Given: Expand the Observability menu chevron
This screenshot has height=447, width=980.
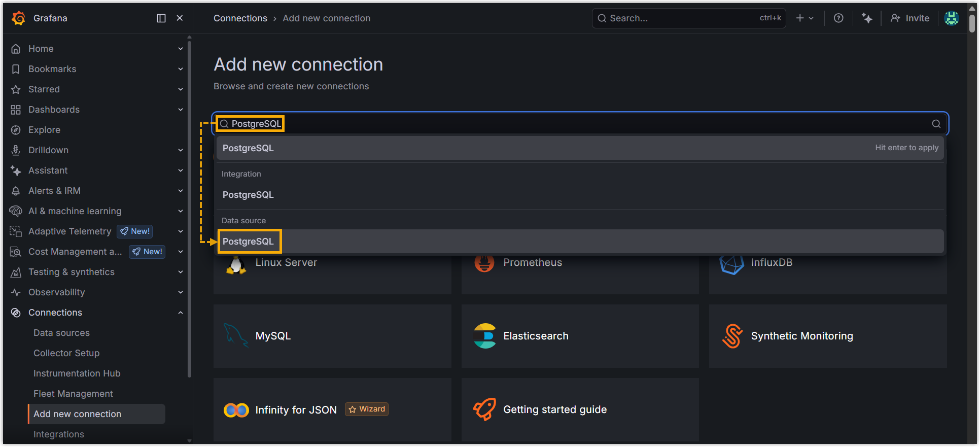Looking at the screenshot, I should coord(181,292).
